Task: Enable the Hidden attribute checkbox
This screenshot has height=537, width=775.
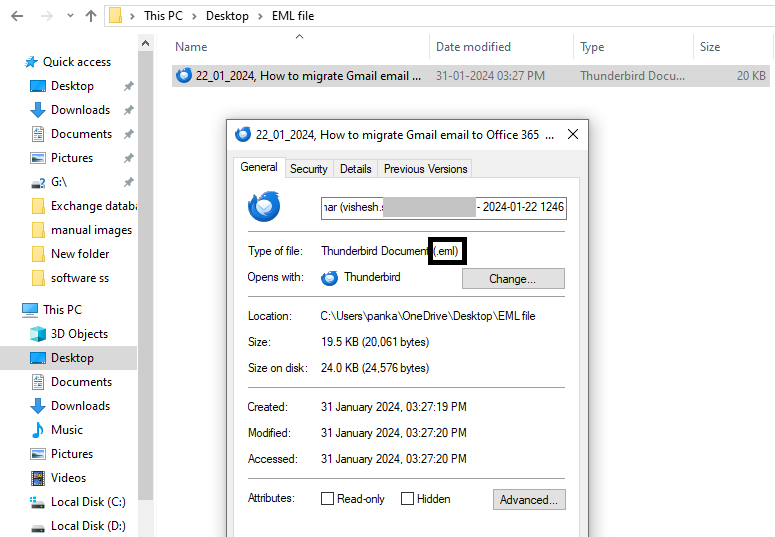Action: (407, 498)
